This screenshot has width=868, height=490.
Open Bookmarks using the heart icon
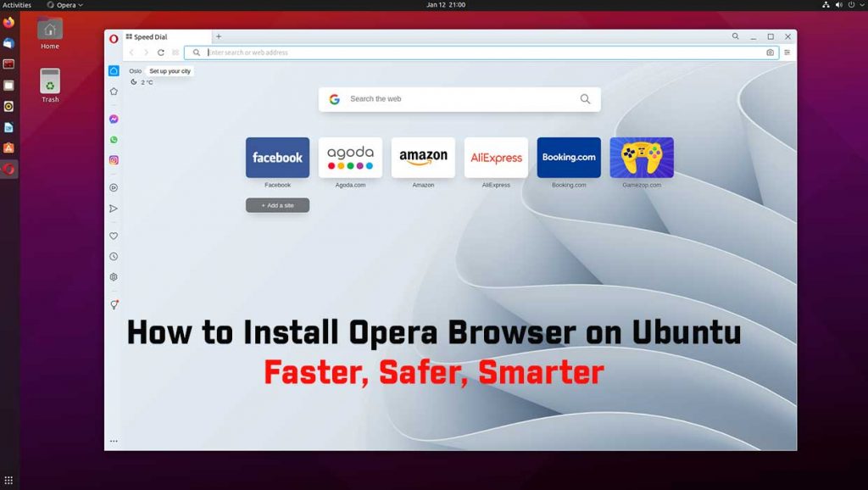113,236
